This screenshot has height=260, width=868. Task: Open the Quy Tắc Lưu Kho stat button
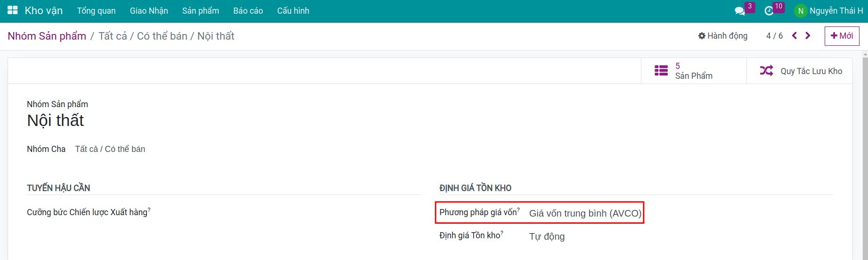coord(799,71)
